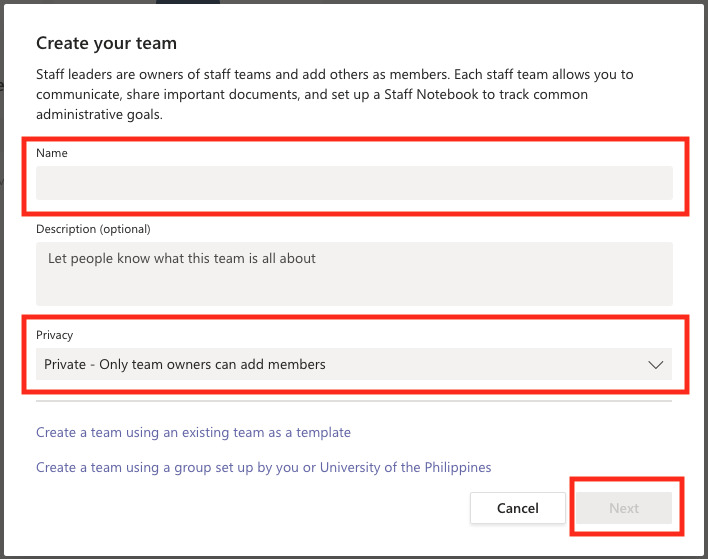708x559 pixels.
Task: Proceed with the Next button
Action: 624,508
